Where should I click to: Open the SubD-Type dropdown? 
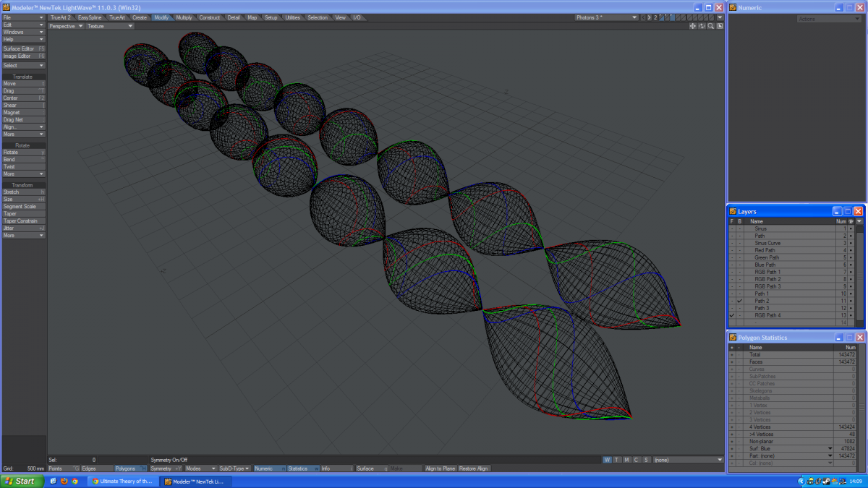coord(234,468)
